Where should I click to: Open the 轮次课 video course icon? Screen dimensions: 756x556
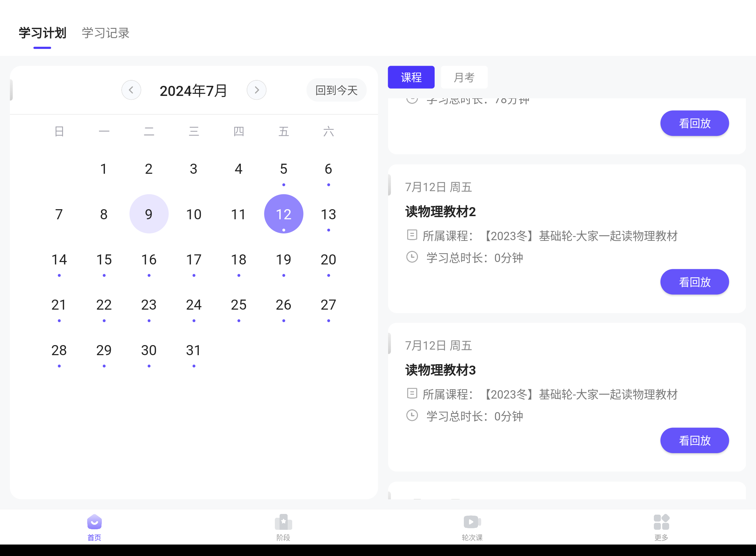(x=472, y=522)
